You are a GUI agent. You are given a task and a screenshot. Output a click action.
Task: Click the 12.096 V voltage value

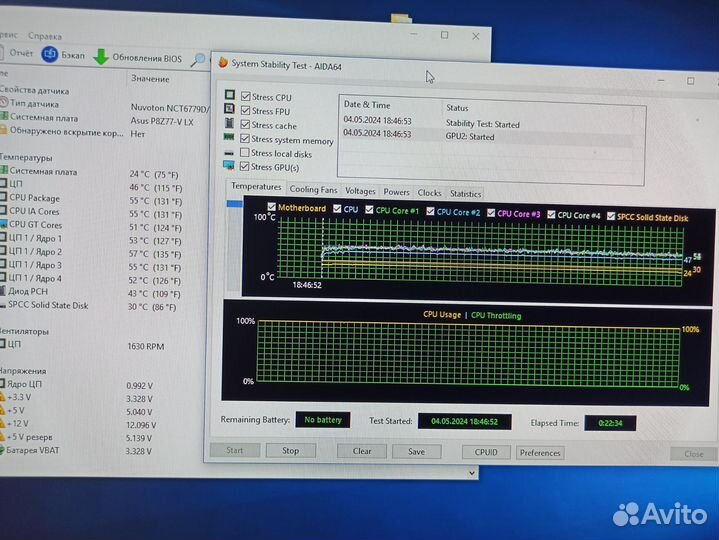coord(141,425)
